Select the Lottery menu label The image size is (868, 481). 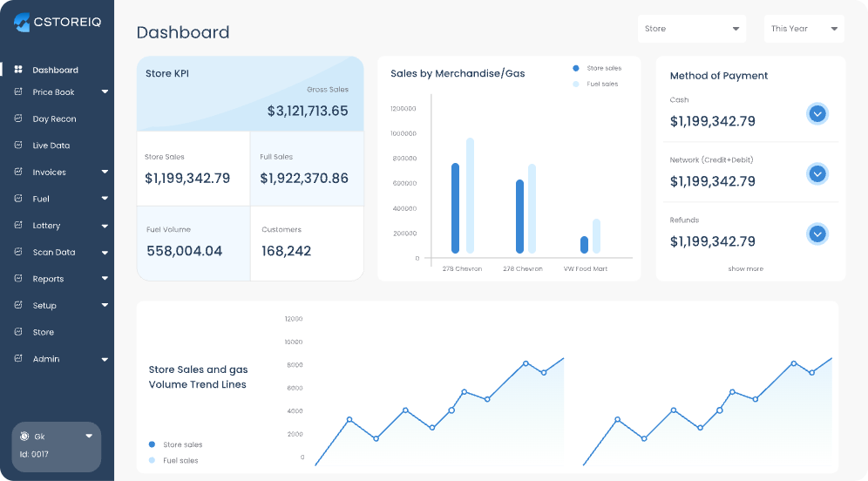pos(46,226)
